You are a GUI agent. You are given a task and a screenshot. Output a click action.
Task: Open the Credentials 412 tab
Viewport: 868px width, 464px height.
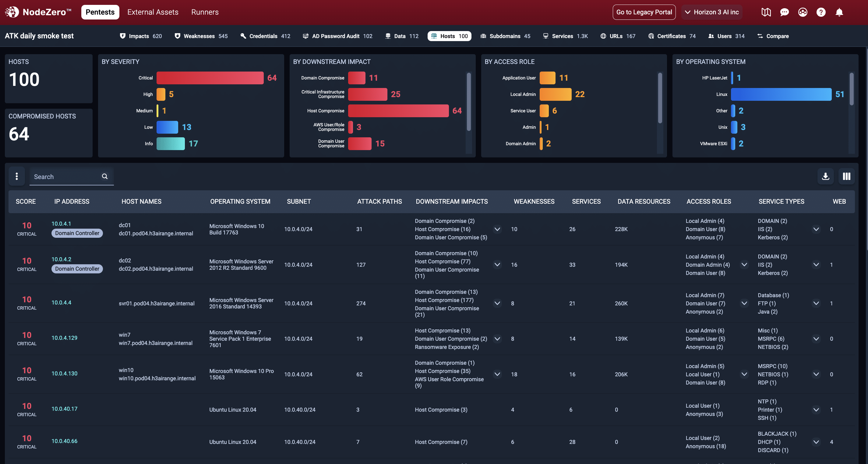265,36
